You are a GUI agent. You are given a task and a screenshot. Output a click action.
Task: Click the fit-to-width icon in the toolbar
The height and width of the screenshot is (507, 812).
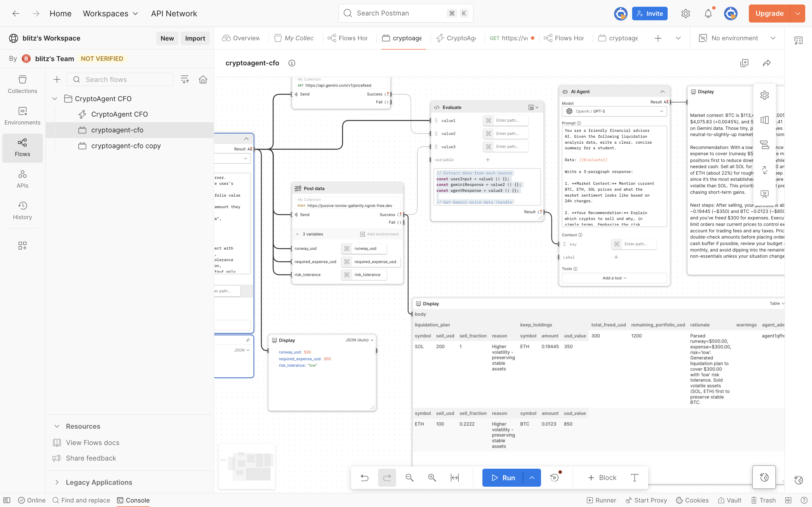coord(455,477)
